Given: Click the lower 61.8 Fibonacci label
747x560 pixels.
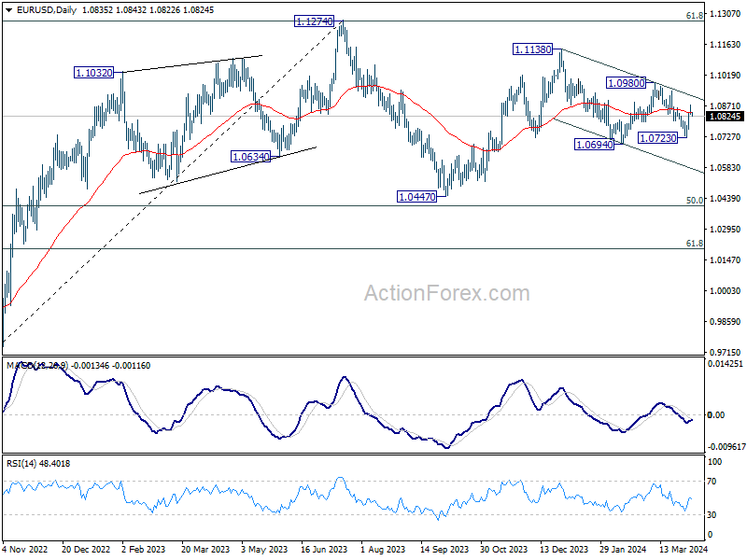Looking at the screenshot, I should [695, 244].
